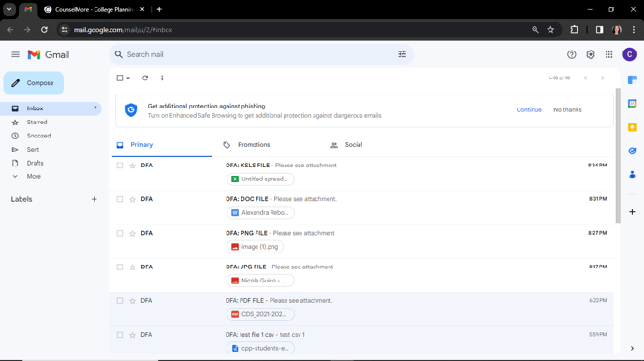Viewport: 644px width, 361px height.
Task: Open the Gmail settings gear
Action: point(591,54)
